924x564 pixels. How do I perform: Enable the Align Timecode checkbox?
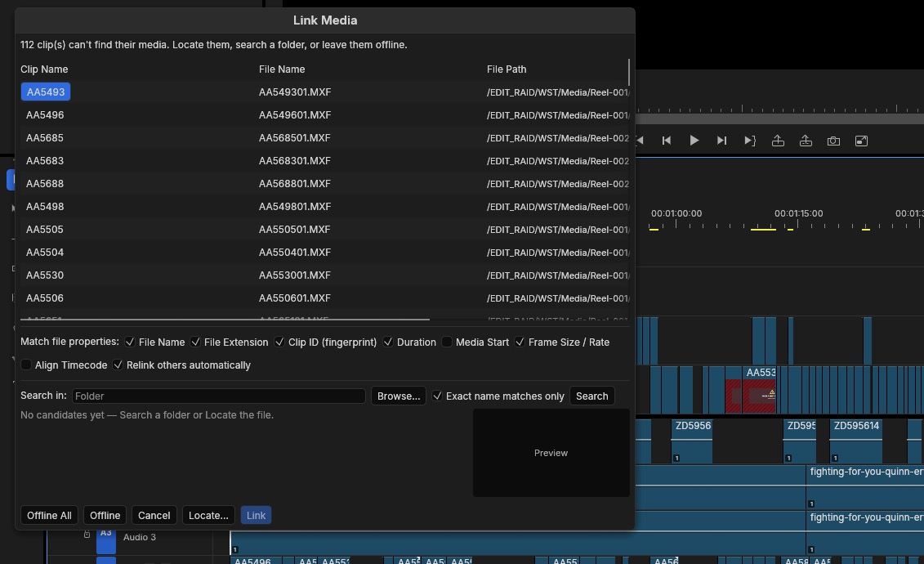[26, 365]
